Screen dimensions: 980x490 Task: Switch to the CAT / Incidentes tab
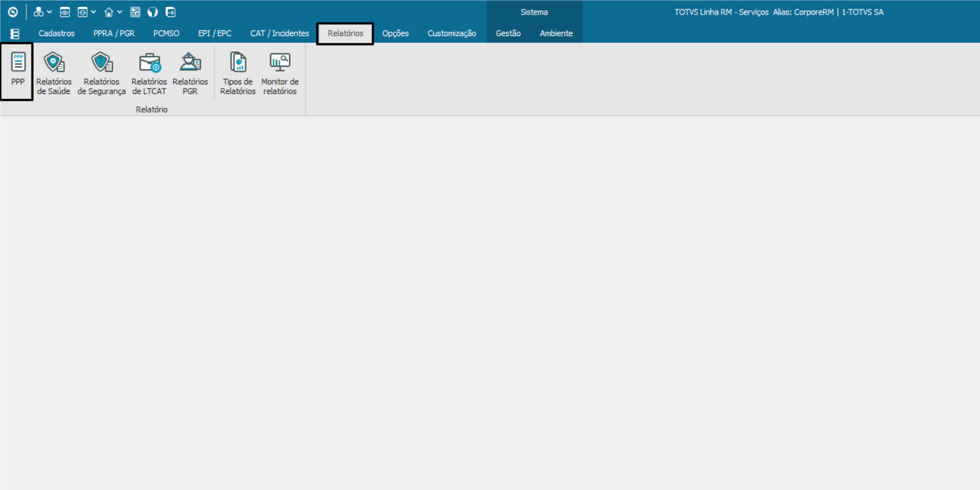click(x=280, y=33)
